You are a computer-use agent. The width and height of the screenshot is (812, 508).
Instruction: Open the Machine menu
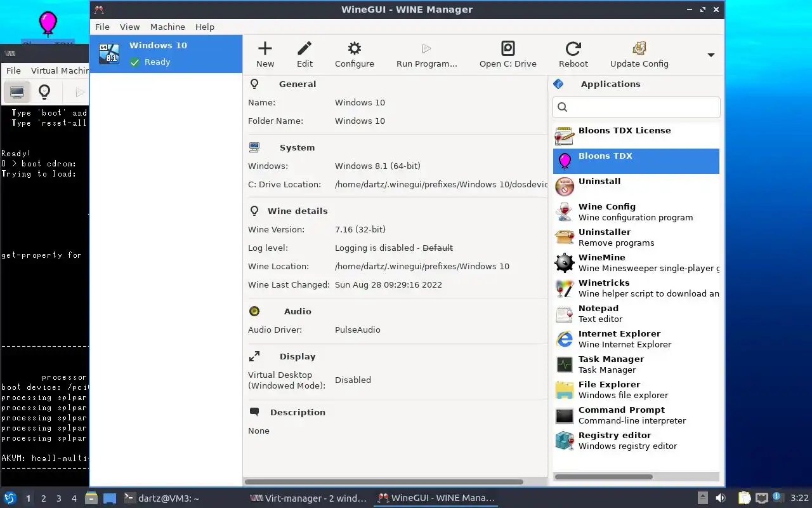[167, 27]
